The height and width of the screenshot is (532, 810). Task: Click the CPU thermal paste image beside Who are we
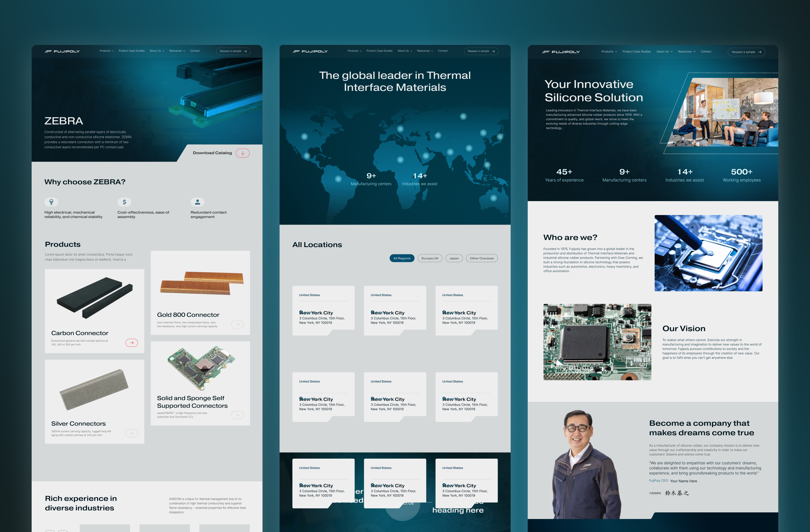click(708, 253)
